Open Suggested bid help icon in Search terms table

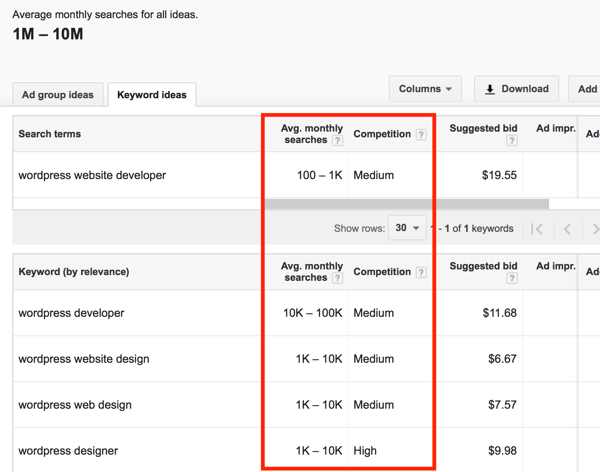512,140
